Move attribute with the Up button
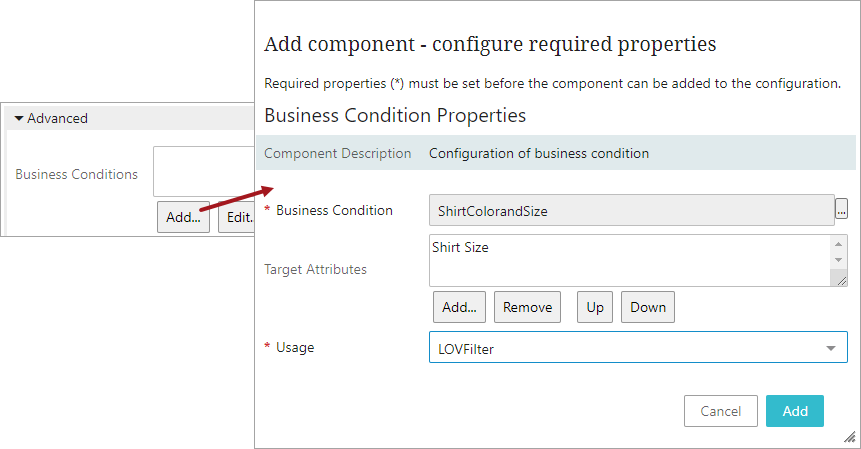The width and height of the screenshot is (861, 449). (595, 307)
